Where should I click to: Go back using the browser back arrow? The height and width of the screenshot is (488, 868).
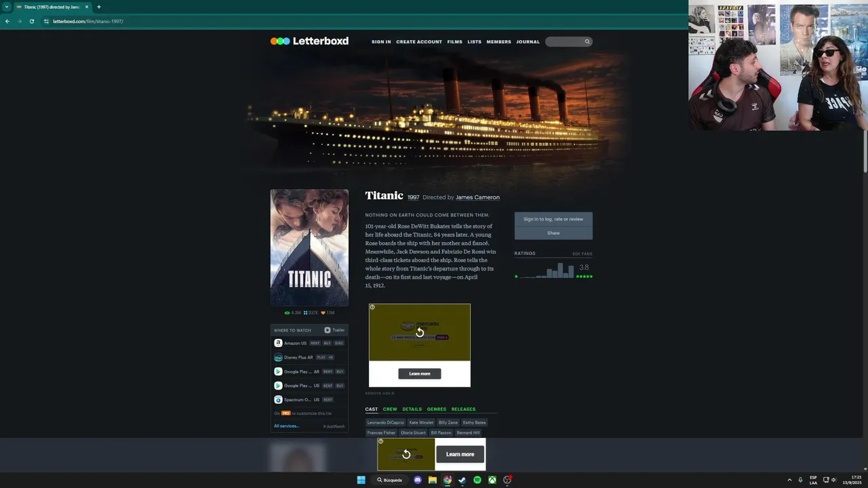(7, 21)
